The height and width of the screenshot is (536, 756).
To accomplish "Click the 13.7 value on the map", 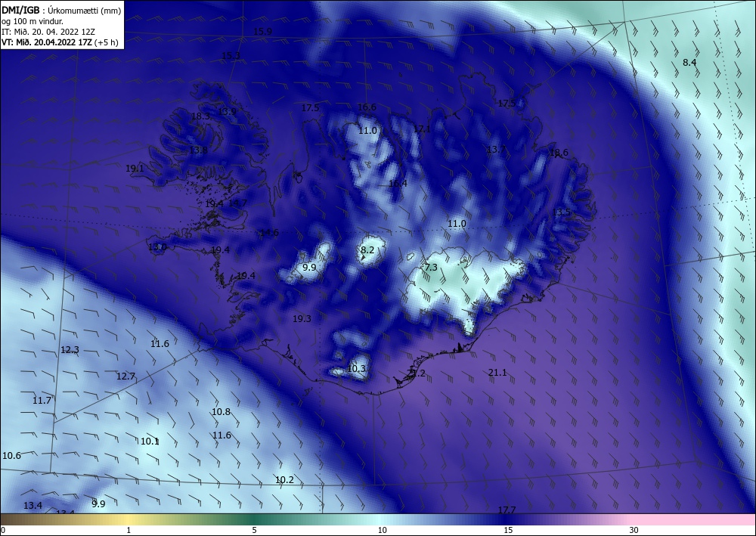I will point(496,150).
